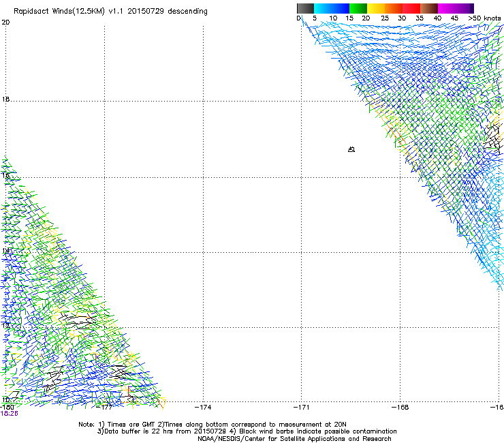Viewport: 504px width, 443px height.
Task: Click the dark purple 45–50 knot legend color
Action: (x=464, y=8)
